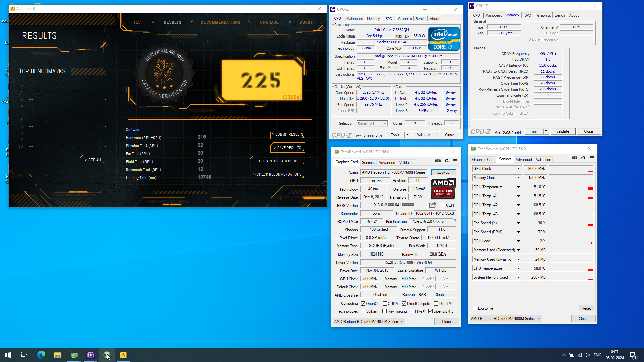The height and width of the screenshot is (362, 644).
Task: Click the AMD Radeon Graphics logo
Action: 443,189
